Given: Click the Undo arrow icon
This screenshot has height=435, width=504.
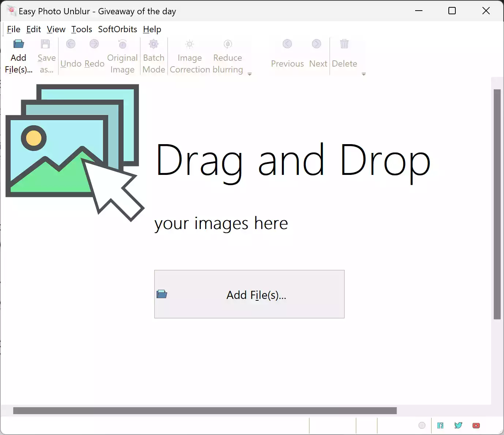Looking at the screenshot, I should coord(71,44).
